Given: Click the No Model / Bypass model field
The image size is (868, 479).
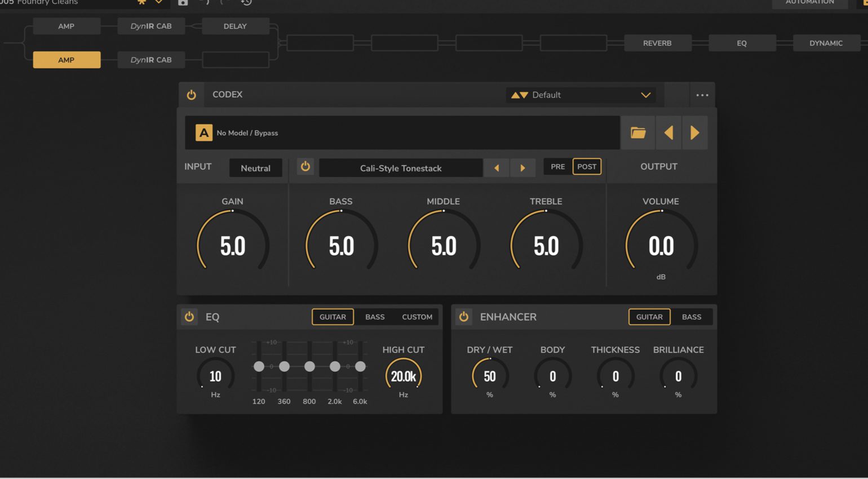Looking at the screenshot, I should (402, 133).
